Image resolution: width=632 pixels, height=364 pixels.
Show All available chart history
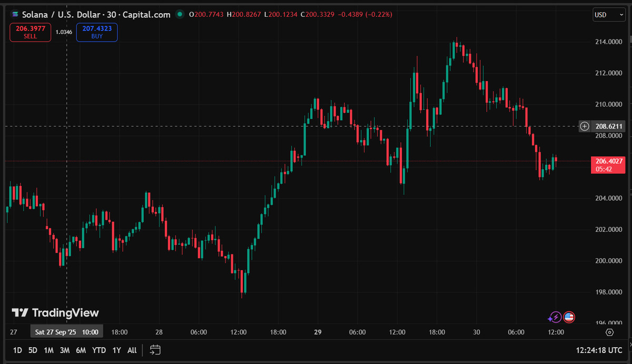coord(132,350)
